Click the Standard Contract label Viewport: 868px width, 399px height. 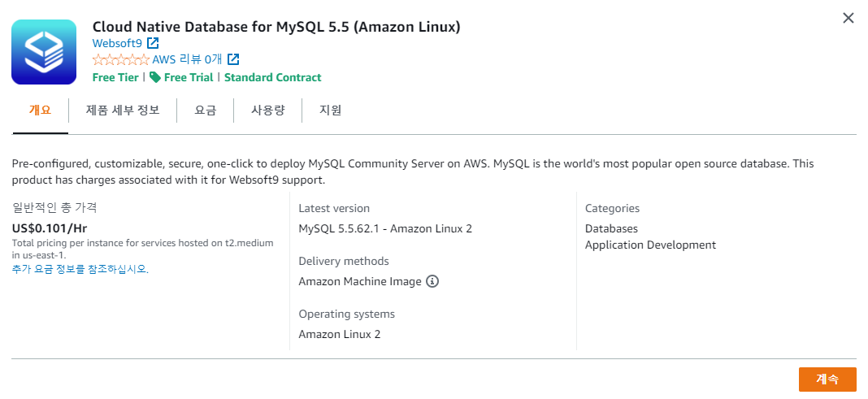tap(273, 77)
